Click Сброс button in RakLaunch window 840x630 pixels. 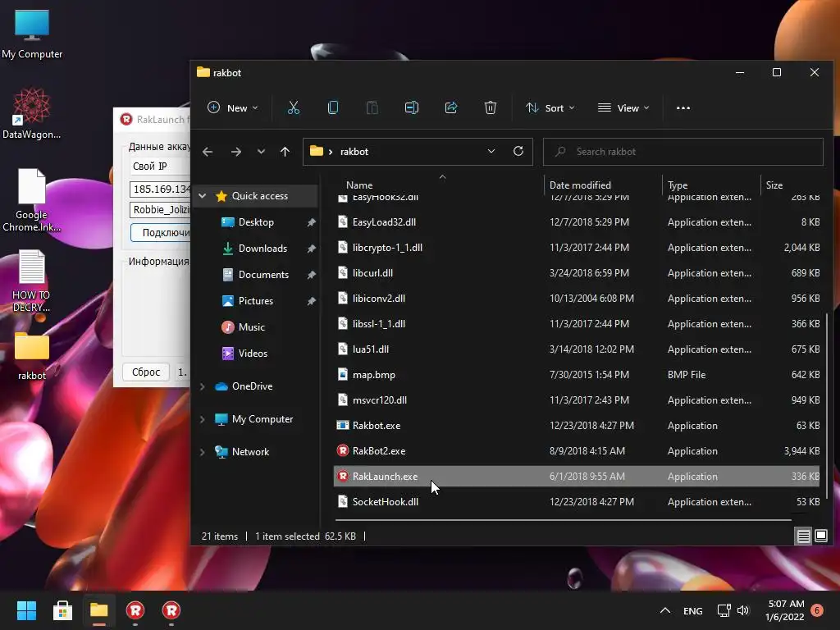coord(146,372)
